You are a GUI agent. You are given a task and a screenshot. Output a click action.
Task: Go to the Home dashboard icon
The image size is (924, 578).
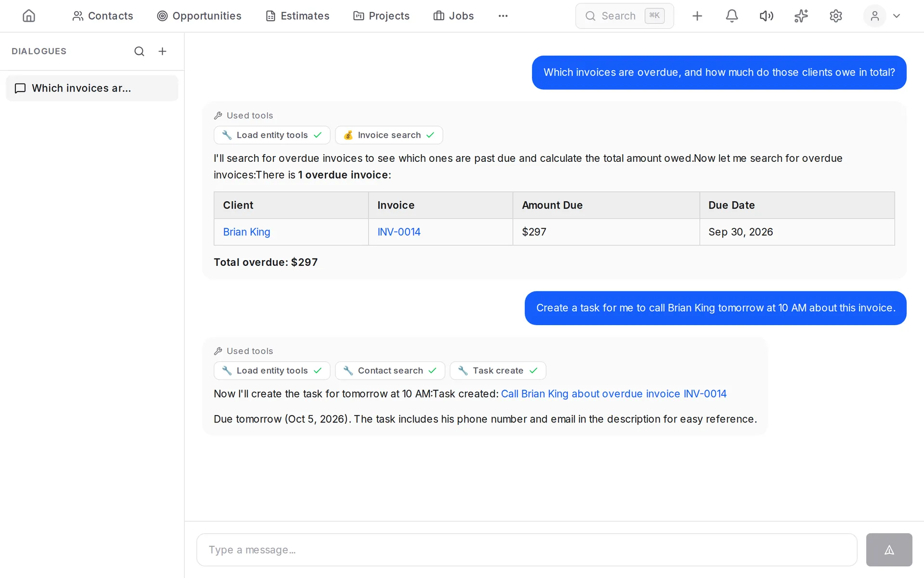[x=29, y=16]
